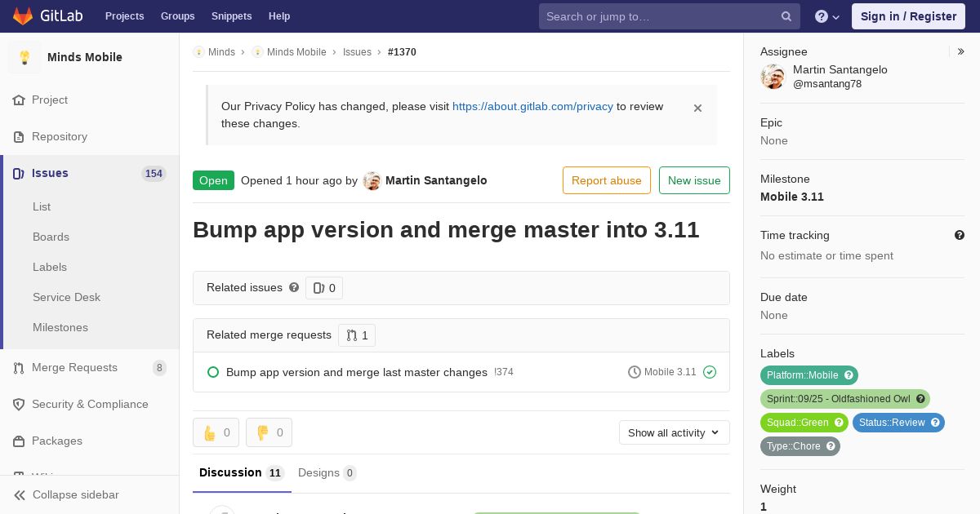This screenshot has width=980, height=514.
Task: Open the Boards sidebar item
Action: 51,237
